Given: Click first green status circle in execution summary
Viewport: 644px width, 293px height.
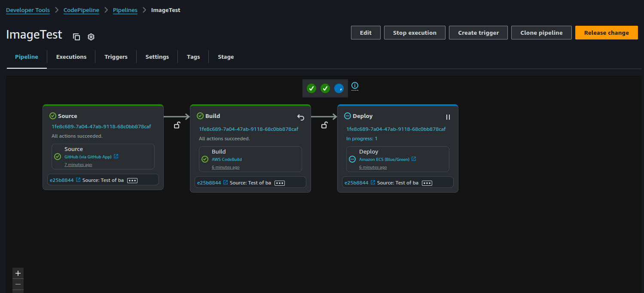Looking at the screenshot, I should [x=311, y=88].
